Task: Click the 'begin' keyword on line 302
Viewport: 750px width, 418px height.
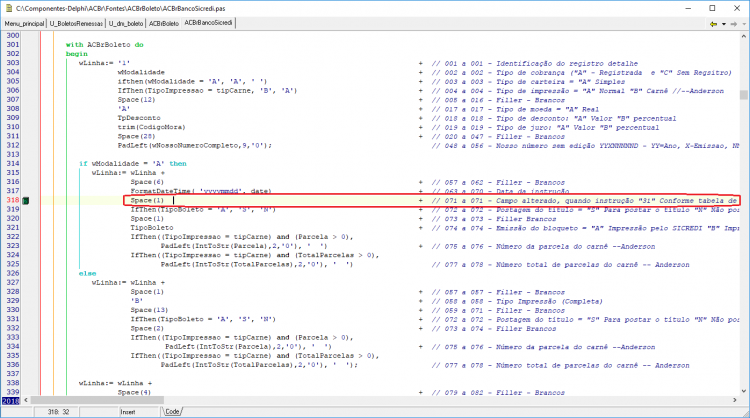Action: [x=77, y=54]
